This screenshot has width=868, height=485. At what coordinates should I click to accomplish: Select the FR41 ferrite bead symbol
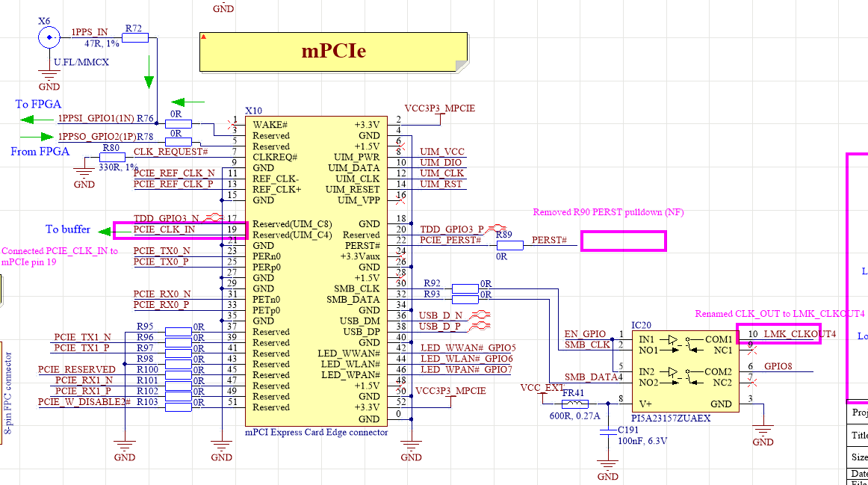574,404
